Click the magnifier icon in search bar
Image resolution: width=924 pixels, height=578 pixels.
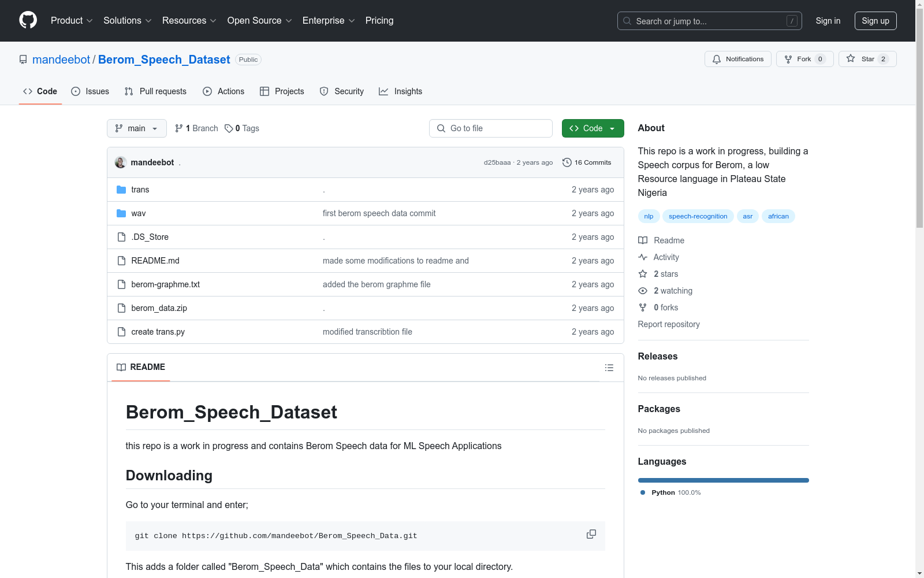[x=627, y=21]
